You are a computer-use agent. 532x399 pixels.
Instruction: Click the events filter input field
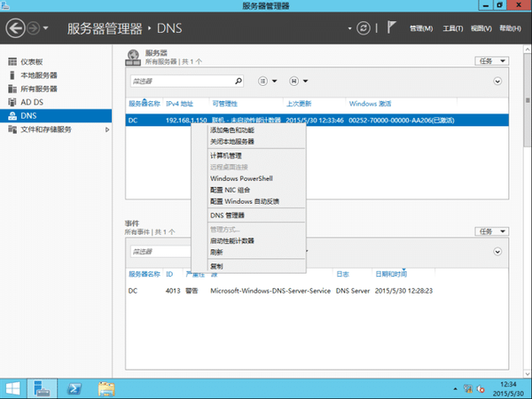[160, 252]
